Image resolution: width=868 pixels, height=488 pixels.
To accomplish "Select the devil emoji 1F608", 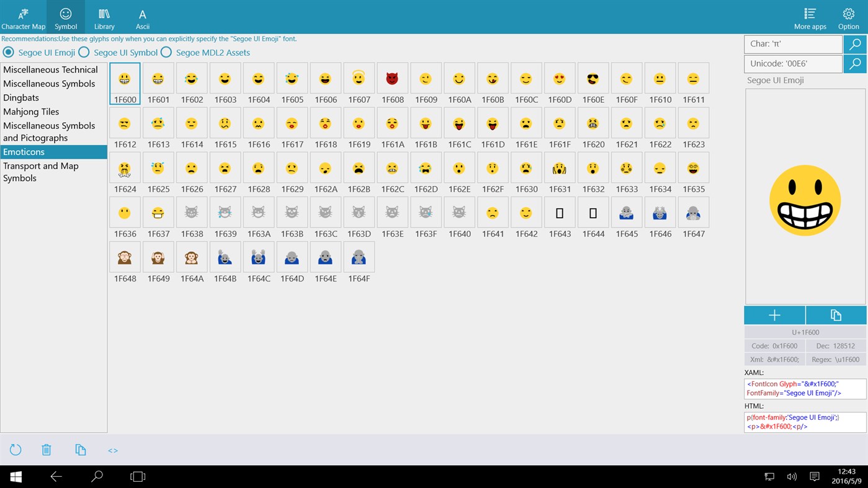I will (x=392, y=83).
